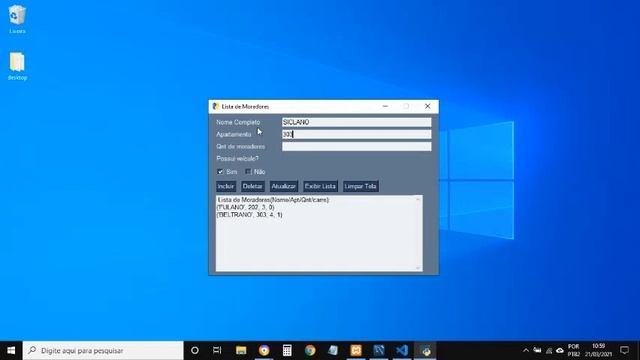This screenshot has width=640, height=360.
Task: Check the Não checkbox
Action: coord(248,172)
